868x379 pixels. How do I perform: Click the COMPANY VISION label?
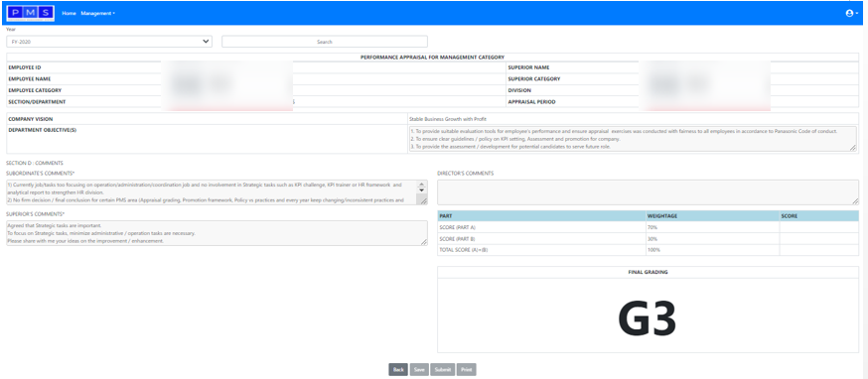31,119
